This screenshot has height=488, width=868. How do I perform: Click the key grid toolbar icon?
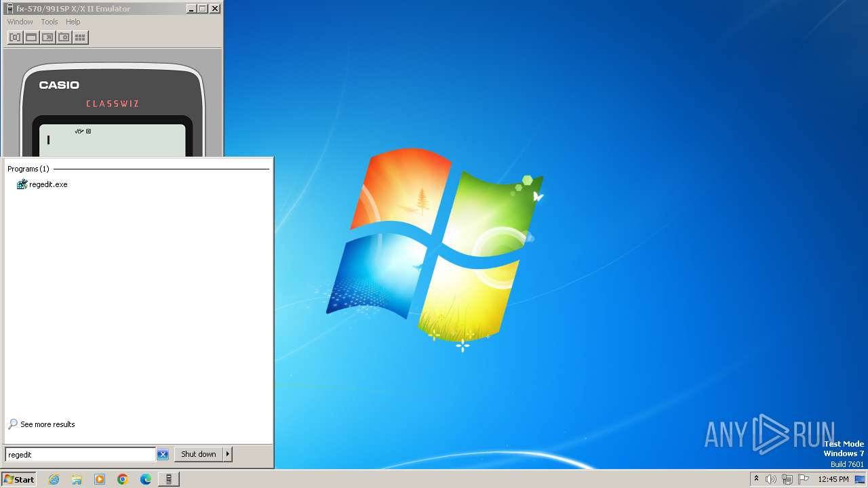click(x=80, y=37)
